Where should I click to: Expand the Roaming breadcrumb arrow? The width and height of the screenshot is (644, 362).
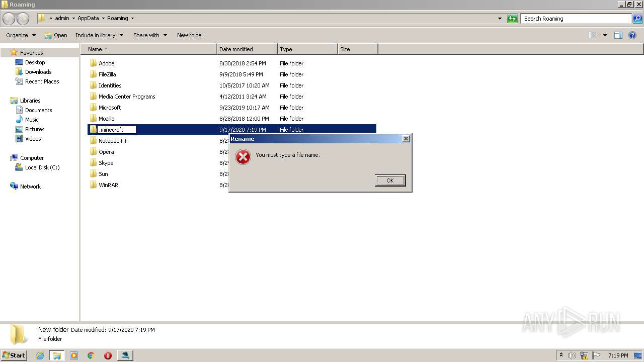(x=132, y=19)
